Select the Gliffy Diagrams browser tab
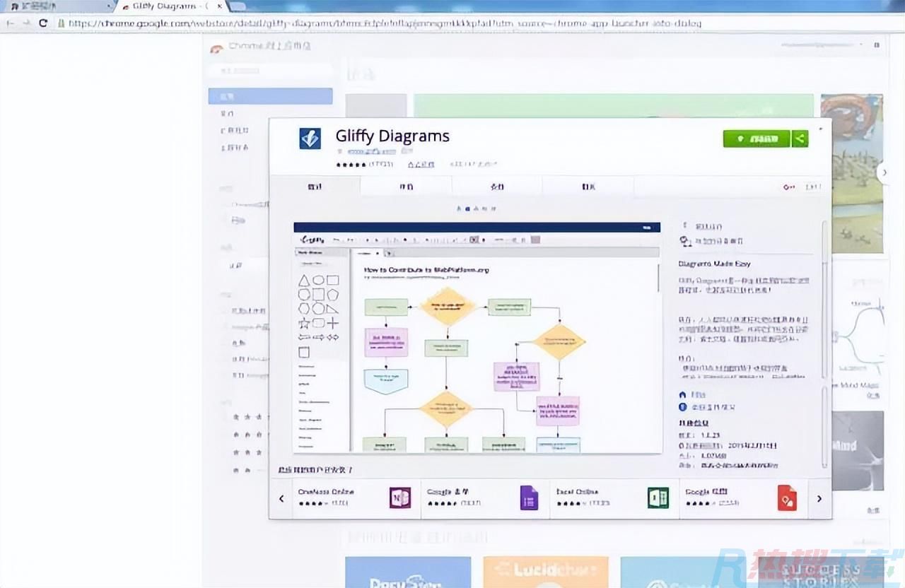 tap(170, 6)
